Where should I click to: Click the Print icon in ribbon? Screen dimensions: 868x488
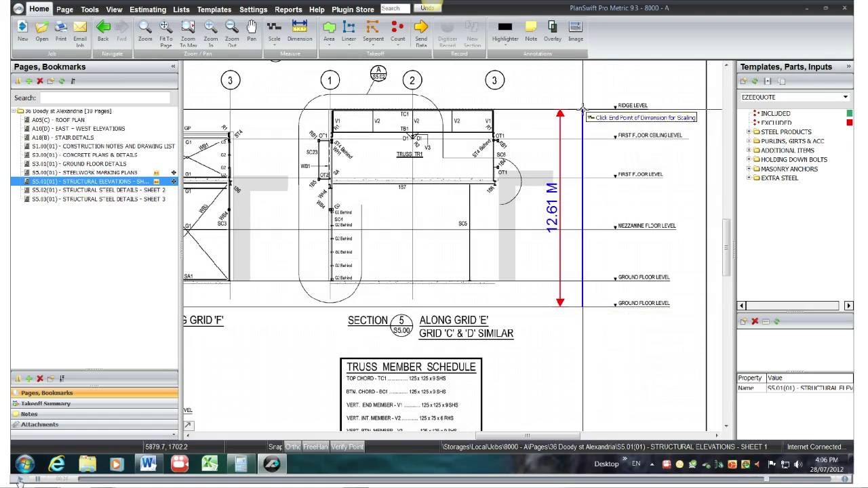click(x=61, y=27)
